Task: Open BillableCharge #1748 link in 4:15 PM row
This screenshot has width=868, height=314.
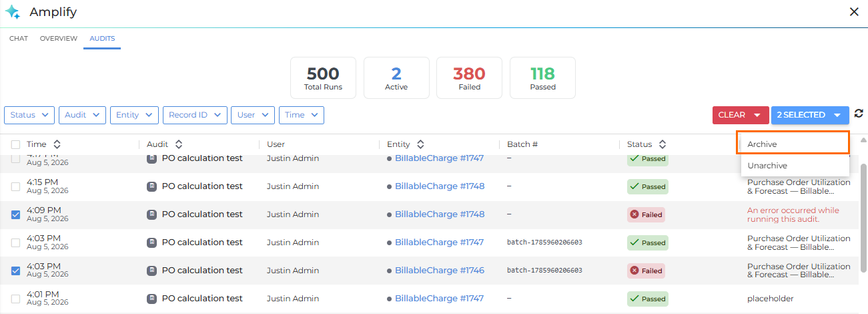Action: [440, 186]
